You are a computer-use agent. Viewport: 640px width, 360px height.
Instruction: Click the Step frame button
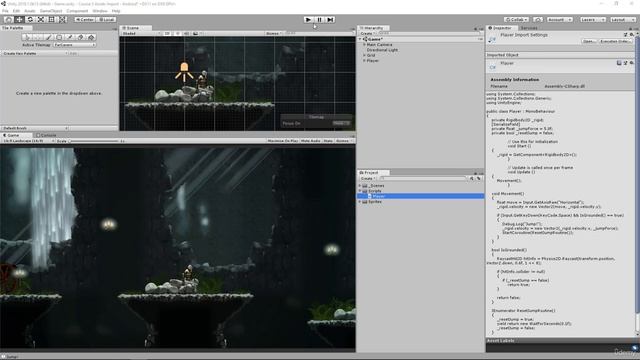[331, 20]
